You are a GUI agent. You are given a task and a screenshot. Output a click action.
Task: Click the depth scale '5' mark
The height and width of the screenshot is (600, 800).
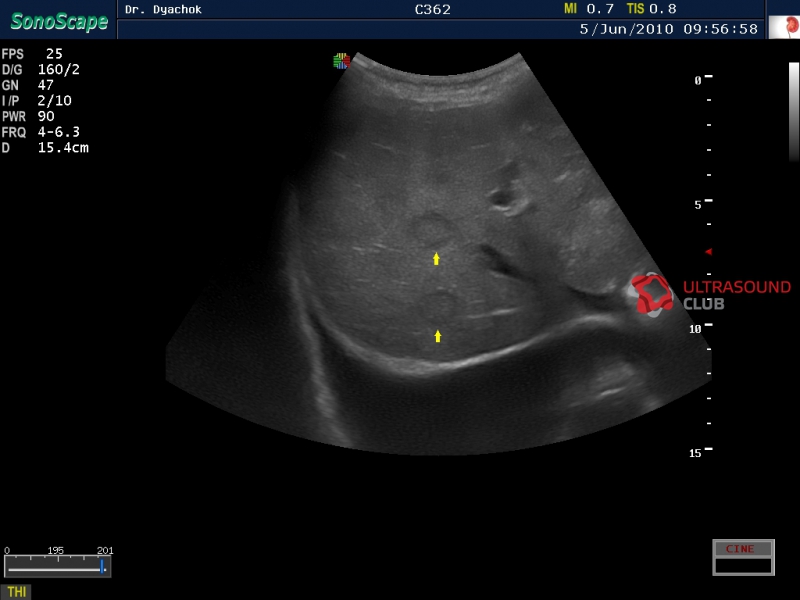tap(698, 205)
